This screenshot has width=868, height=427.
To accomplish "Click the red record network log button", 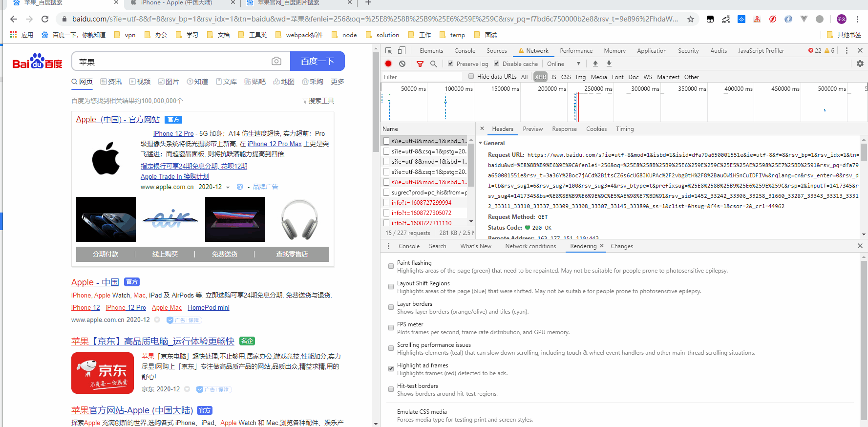I will tap(388, 64).
